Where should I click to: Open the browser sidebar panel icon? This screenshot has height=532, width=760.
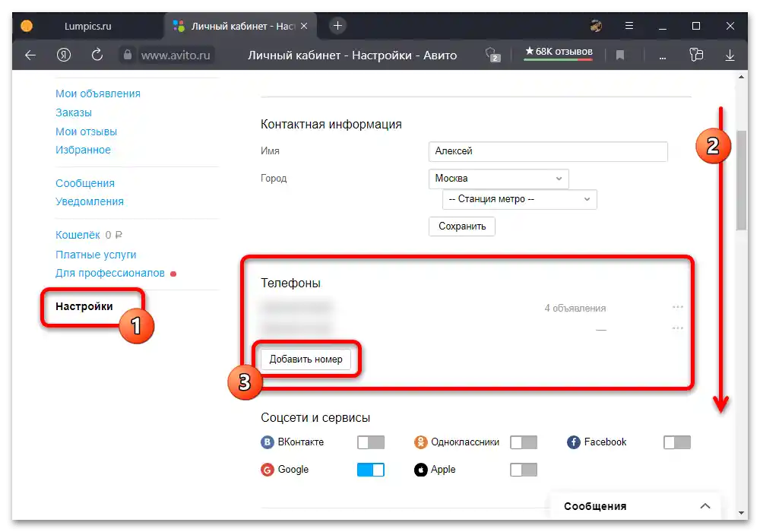[696, 55]
